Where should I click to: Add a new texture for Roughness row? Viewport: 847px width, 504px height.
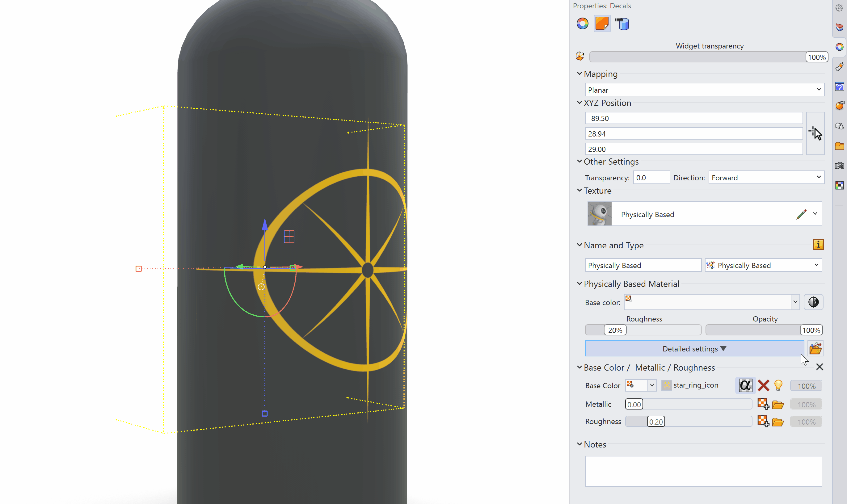tap(764, 422)
